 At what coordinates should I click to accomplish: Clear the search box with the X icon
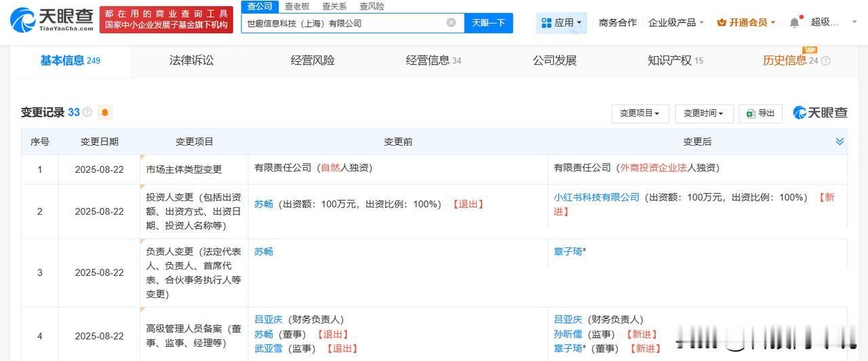451,22
